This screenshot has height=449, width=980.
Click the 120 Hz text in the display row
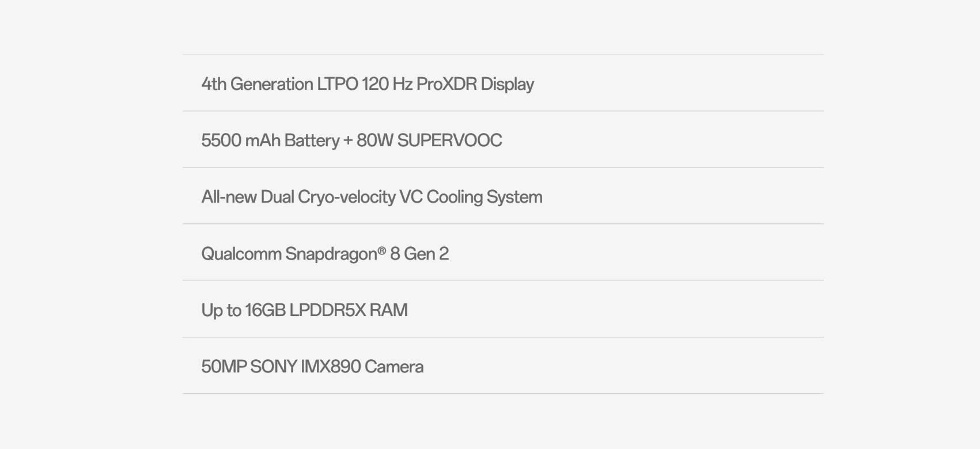387,84
